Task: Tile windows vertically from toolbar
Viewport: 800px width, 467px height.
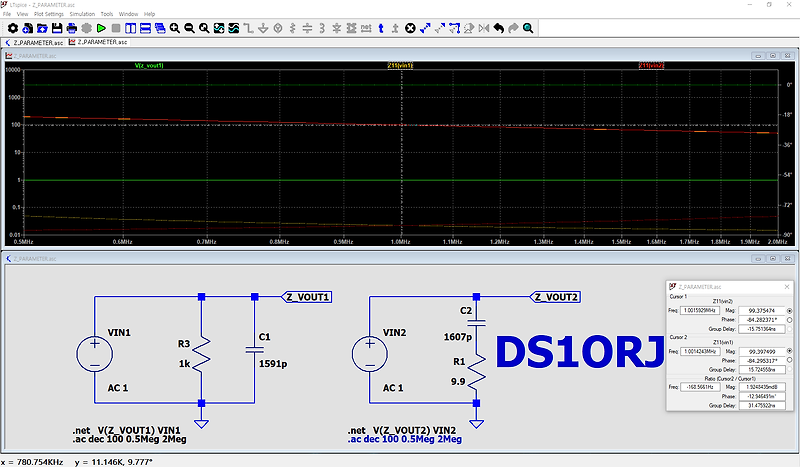Action: tap(131, 29)
